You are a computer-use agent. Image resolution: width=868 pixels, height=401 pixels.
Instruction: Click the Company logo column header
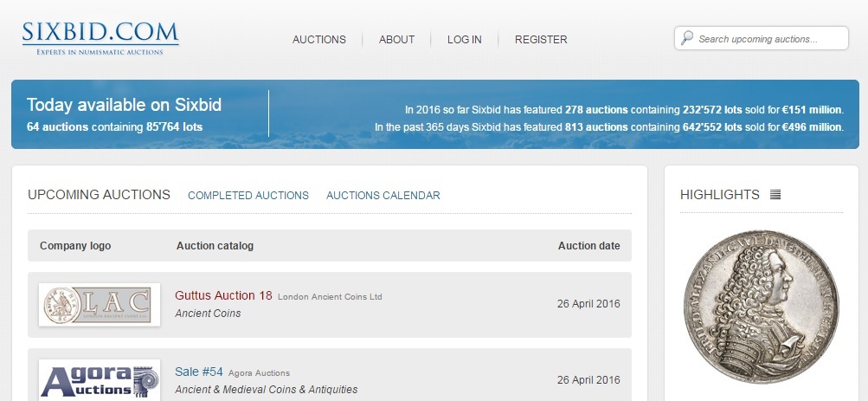pyautogui.click(x=75, y=246)
